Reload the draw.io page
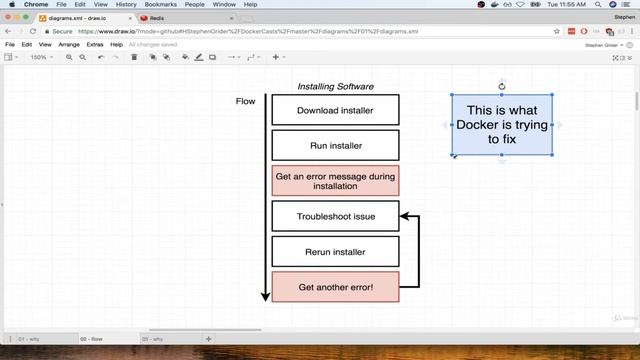Image resolution: width=640 pixels, height=360 pixels. point(33,31)
